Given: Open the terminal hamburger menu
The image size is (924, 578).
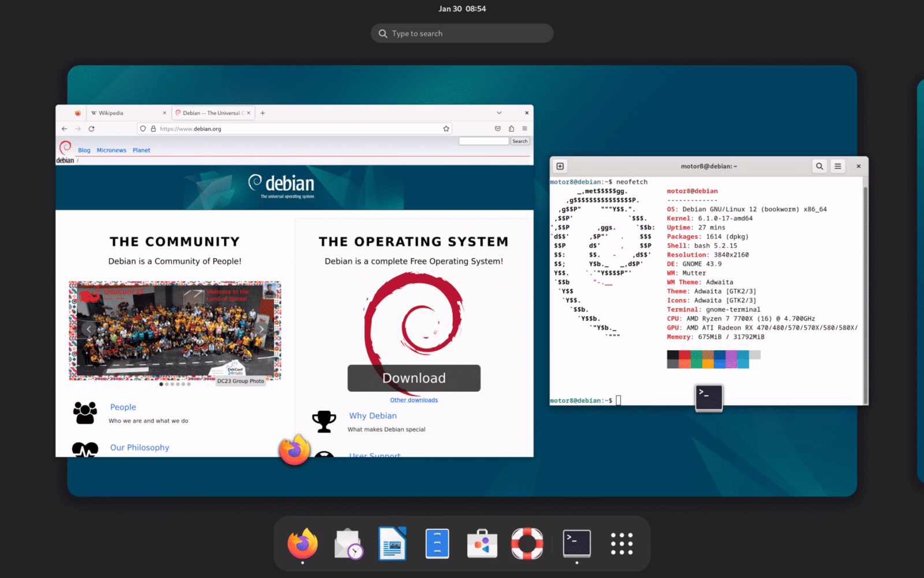Looking at the screenshot, I should click(838, 166).
